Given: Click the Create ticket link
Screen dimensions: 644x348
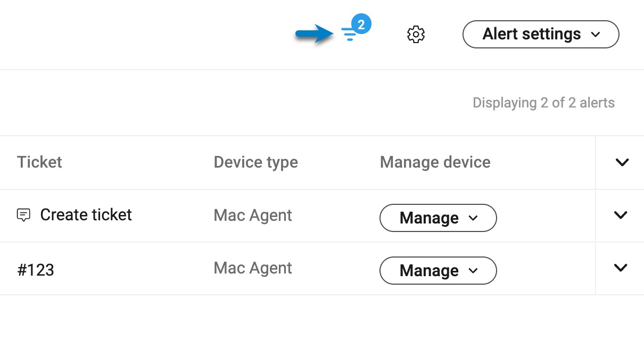Looking at the screenshot, I should tap(86, 215).
